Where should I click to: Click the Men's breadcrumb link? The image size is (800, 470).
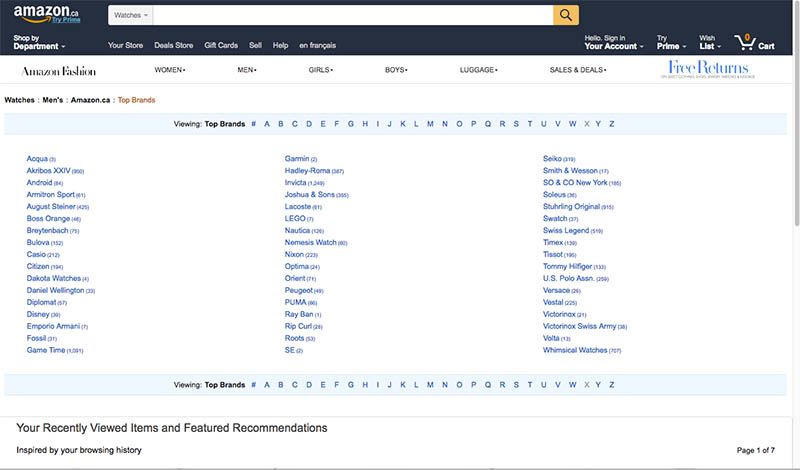coord(53,100)
